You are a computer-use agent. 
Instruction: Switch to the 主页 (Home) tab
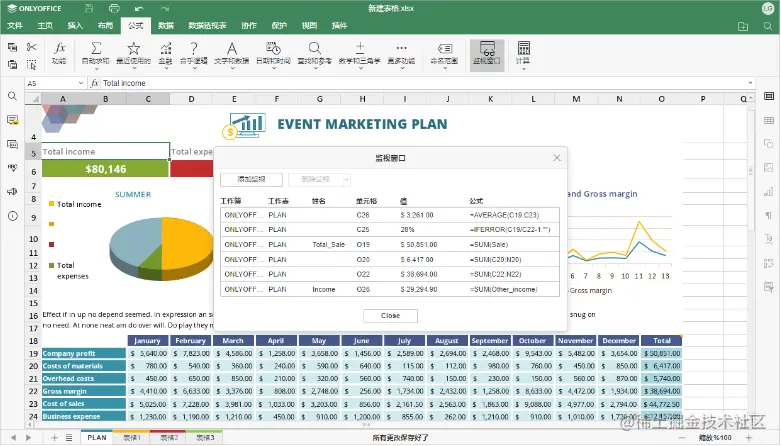[x=45, y=25]
